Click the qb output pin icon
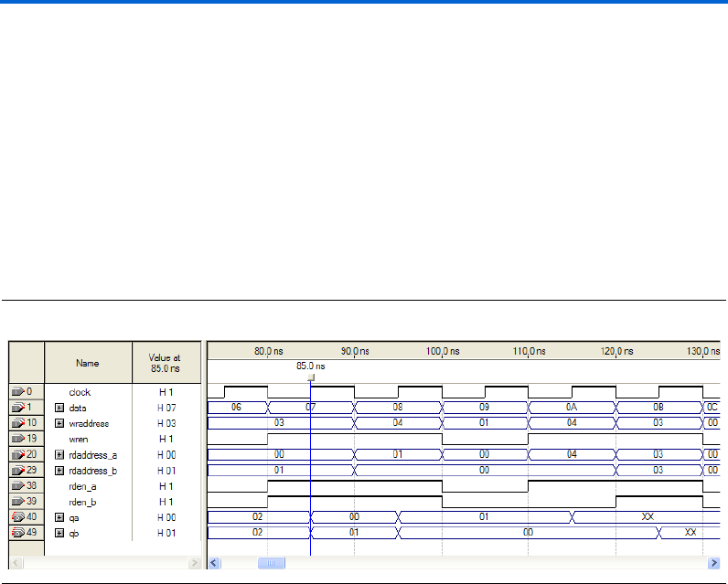 (x=19, y=533)
